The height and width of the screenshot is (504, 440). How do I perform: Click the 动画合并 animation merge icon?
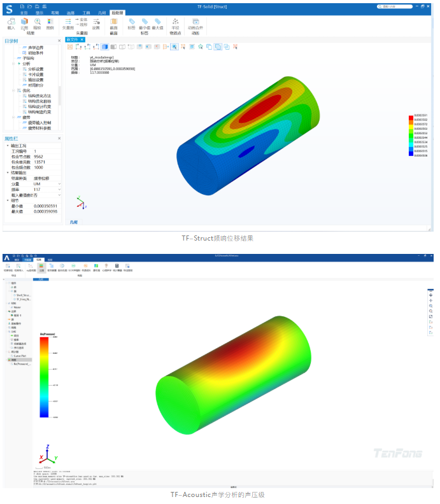point(195,22)
